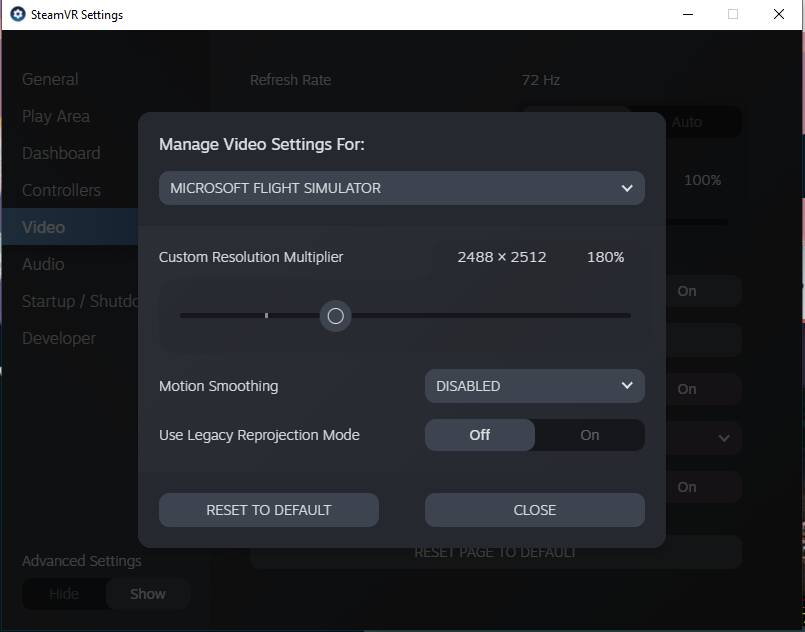Click the SteamVR logo icon in title bar
Screen dimensions: 805x632
click(x=17, y=14)
